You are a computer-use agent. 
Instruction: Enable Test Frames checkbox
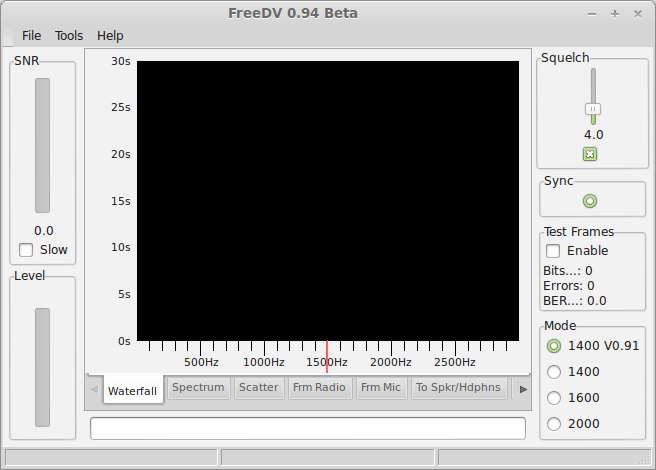[553, 251]
